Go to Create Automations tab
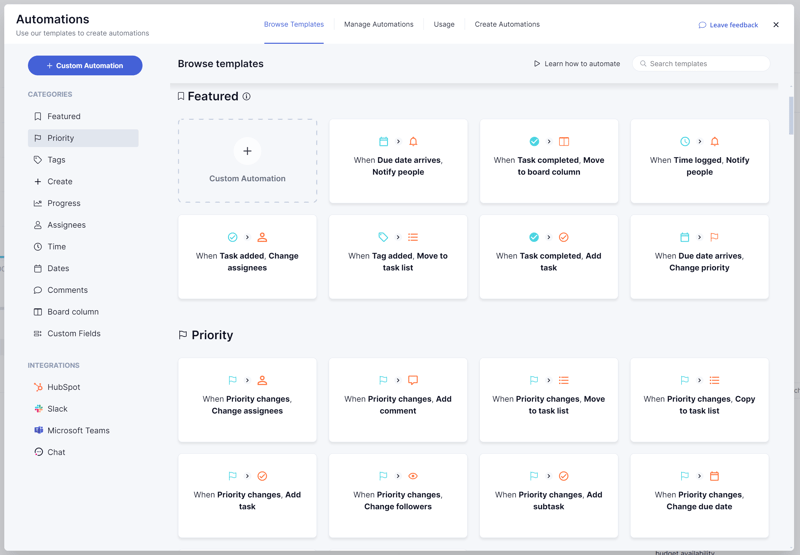This screenshot has width=800, height=555. (507, 24)
